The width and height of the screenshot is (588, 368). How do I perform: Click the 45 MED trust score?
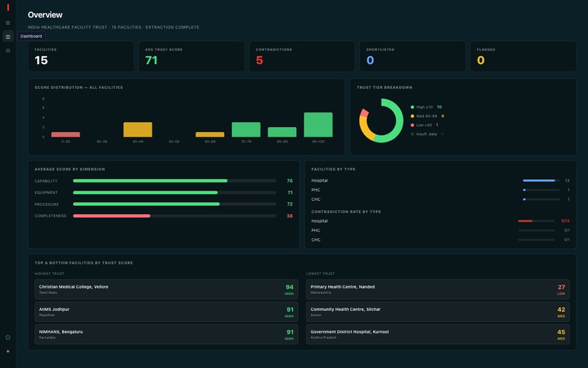561,334
